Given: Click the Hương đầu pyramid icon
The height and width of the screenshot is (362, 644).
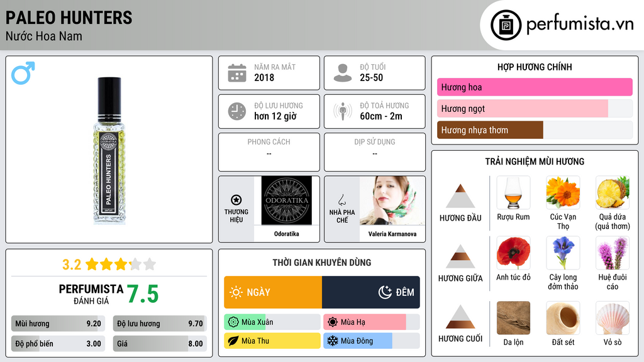Looking at the screenshot, I should [460, 196].
